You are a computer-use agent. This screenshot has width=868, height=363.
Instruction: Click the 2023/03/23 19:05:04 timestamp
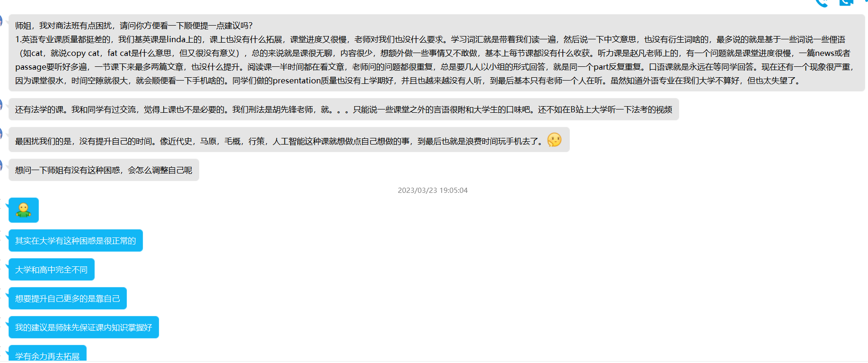(433, 191)
